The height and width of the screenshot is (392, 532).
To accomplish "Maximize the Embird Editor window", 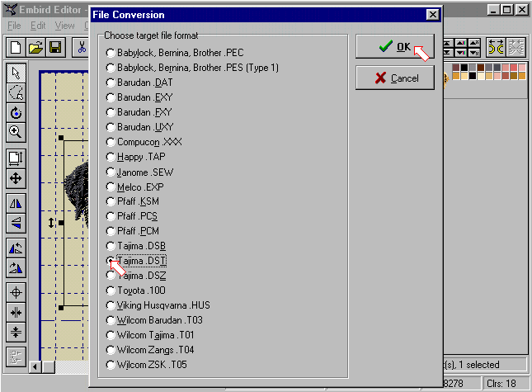I will pyautogui.click(x=507, y=10).
